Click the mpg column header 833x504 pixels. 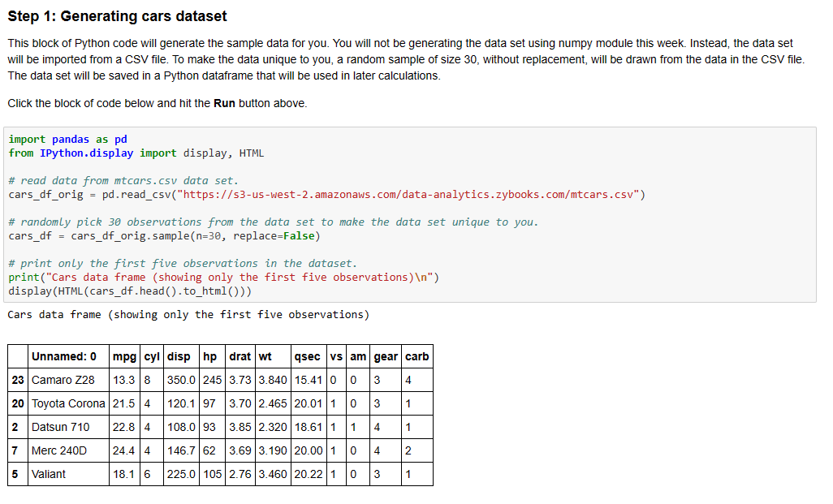coord(124,356)
